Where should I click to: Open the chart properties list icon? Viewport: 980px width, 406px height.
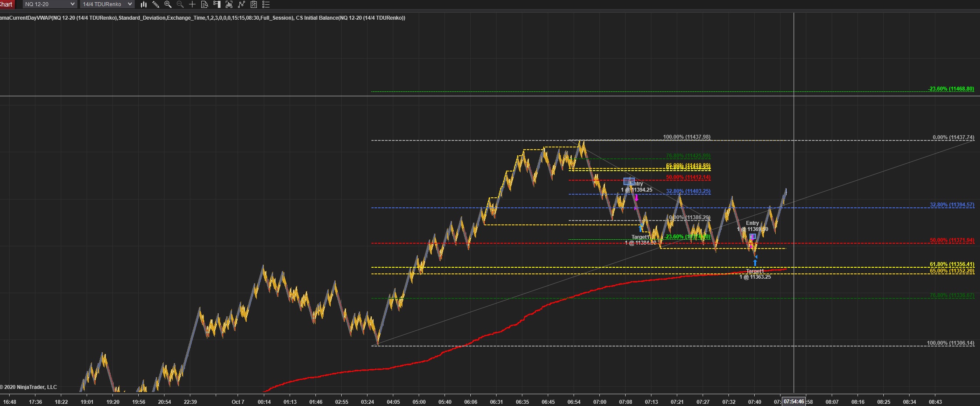pyautogui.click(x=266, y=4)
